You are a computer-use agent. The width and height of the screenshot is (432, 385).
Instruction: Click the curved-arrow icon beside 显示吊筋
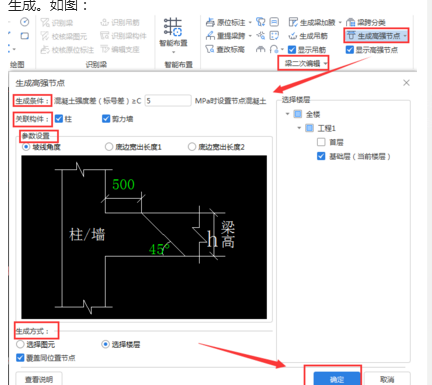(x=274, y=49)
